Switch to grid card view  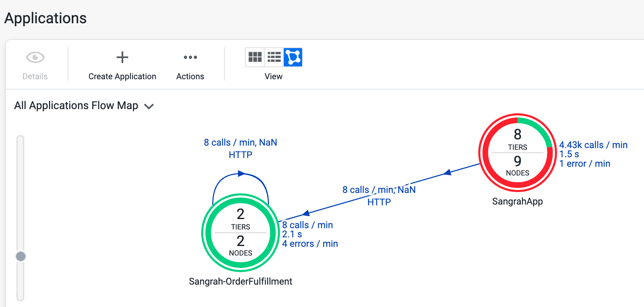coord(255,57)
